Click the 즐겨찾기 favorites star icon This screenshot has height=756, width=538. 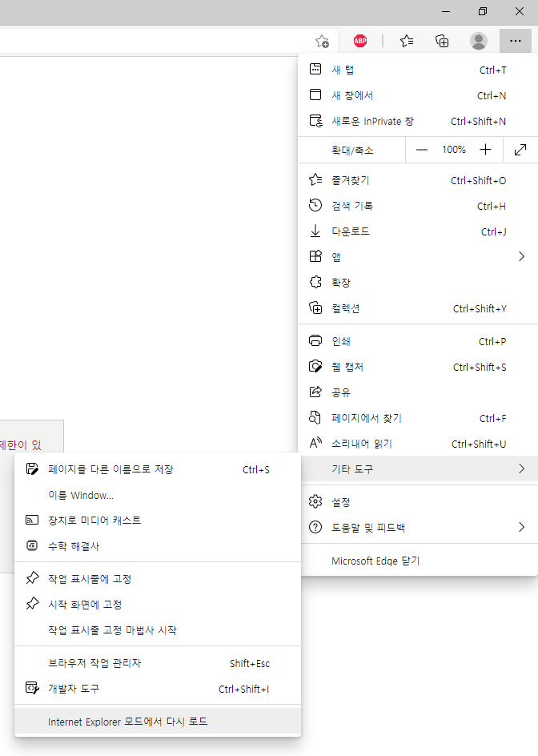[315, 180]
